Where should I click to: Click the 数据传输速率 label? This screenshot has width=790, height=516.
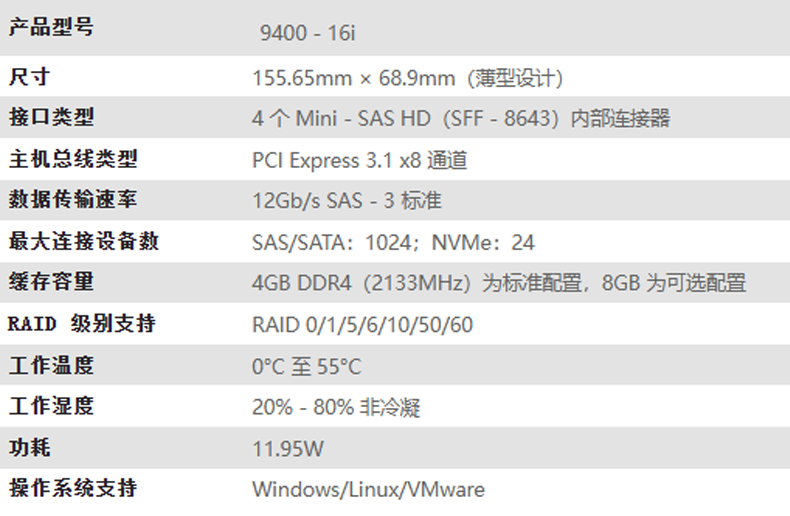[73, 199]
